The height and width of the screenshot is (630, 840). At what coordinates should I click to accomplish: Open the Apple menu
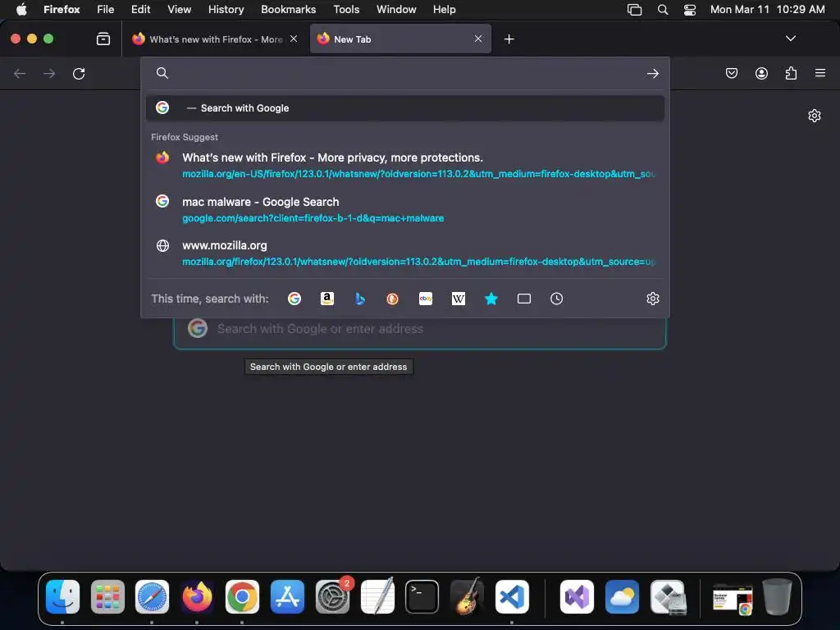[x=21, y=10]
